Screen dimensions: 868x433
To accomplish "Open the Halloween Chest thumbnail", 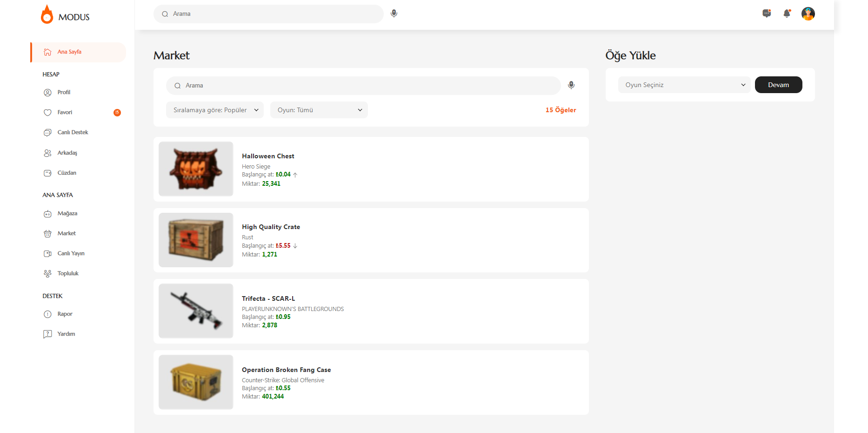I will (196, 169).
